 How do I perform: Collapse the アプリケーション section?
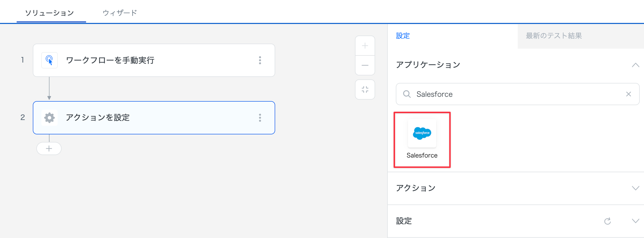635,65
